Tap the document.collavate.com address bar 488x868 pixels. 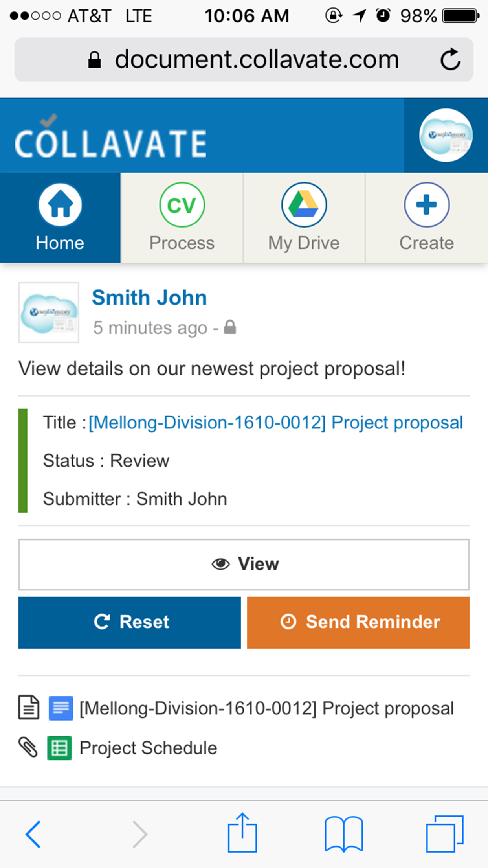(x=244, y=60)
